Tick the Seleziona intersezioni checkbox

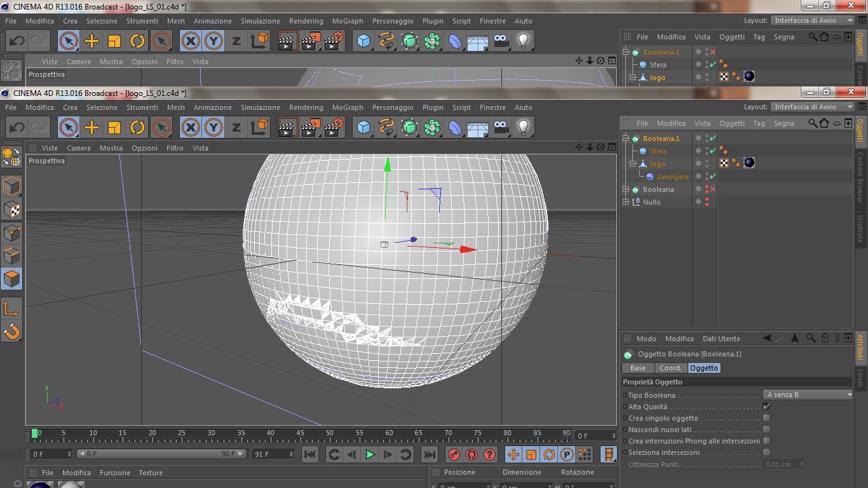[x=766, y=452]
